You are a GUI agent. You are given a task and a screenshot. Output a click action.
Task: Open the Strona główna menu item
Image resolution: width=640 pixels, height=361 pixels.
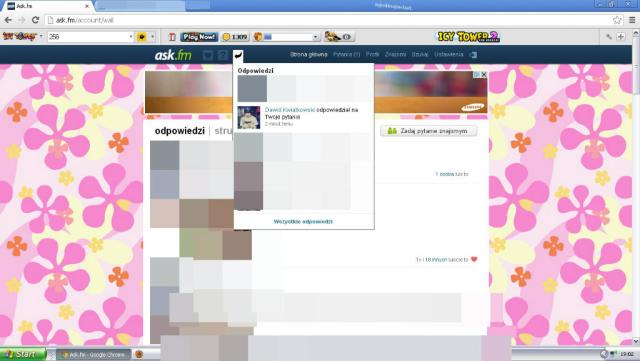click(x=309, y=54)
